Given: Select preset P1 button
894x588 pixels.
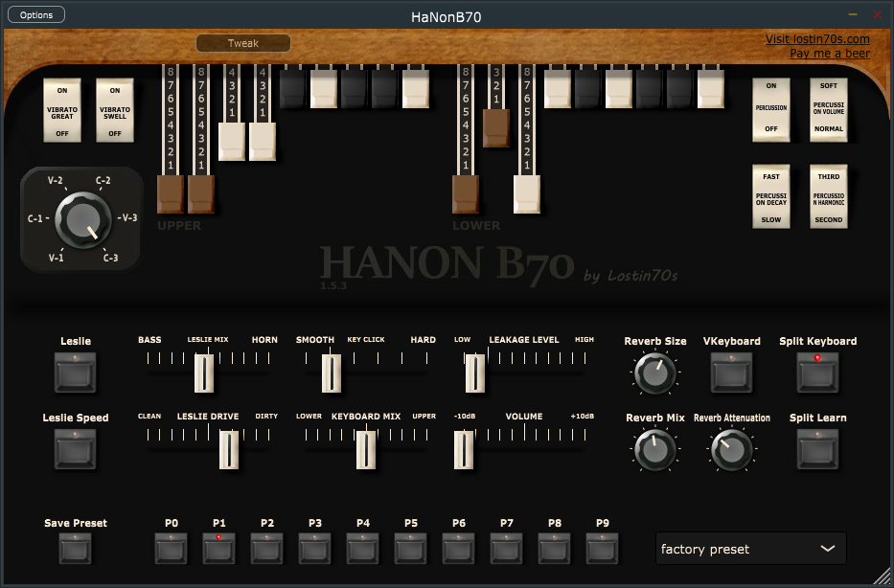Looking at the screenshot, I should [218, 550].
